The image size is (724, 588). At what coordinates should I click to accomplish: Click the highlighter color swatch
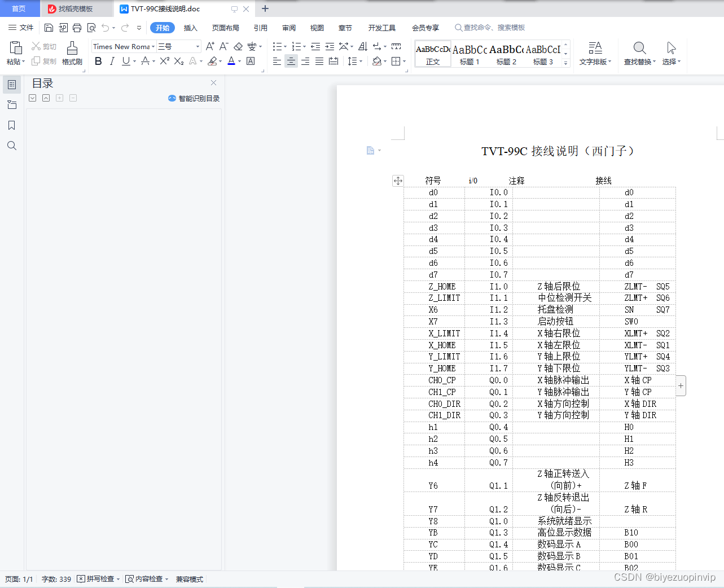pos(212,61)
